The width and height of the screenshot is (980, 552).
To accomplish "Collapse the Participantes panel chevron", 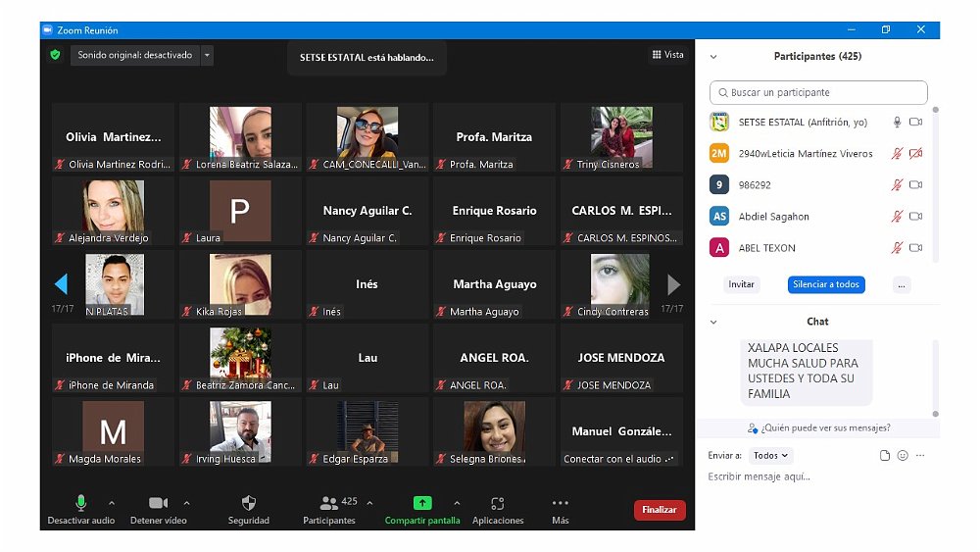I will pos(713,57).
